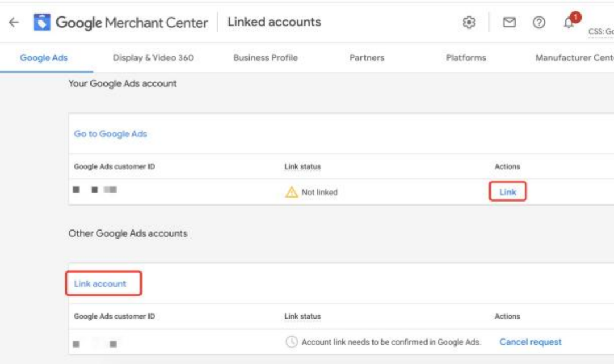Screen dimensions: 614x364
Task: Open the settings gear icon
Action: [469, 23]
